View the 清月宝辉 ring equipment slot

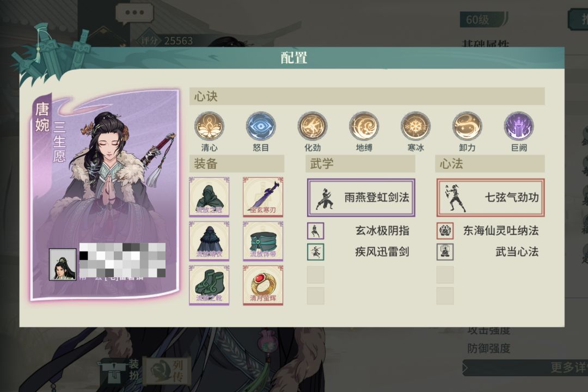263,285
